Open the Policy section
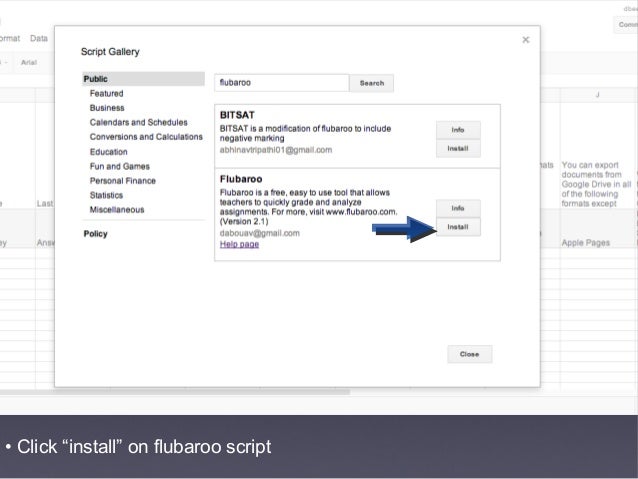Viewport: 638px width, 479px height. point(96,234)
